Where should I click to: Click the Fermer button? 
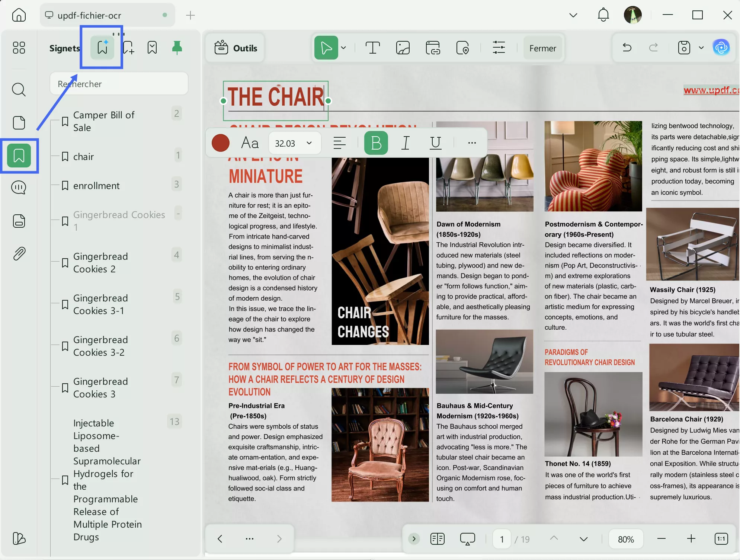click(x=542, y=48)
